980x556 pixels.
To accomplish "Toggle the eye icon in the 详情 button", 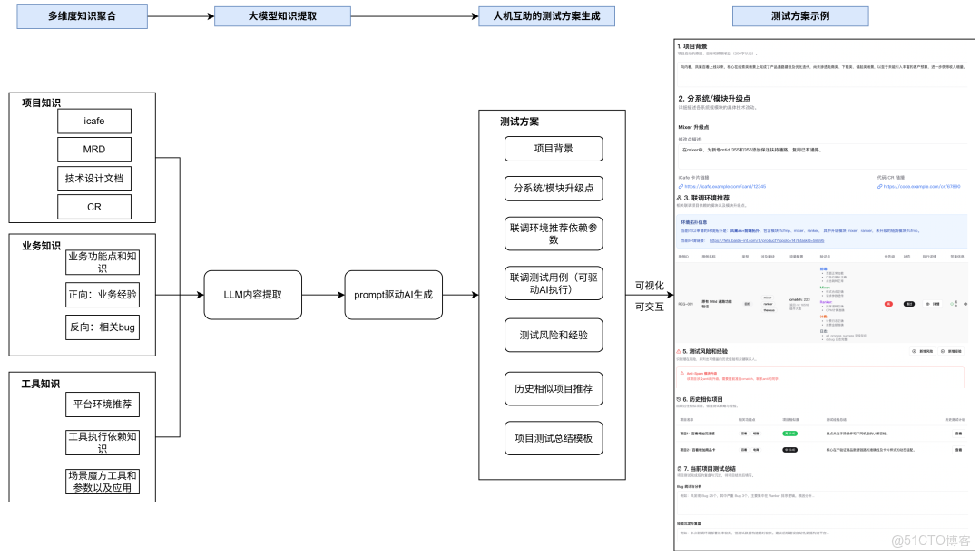I will click(x=928, y=304).
